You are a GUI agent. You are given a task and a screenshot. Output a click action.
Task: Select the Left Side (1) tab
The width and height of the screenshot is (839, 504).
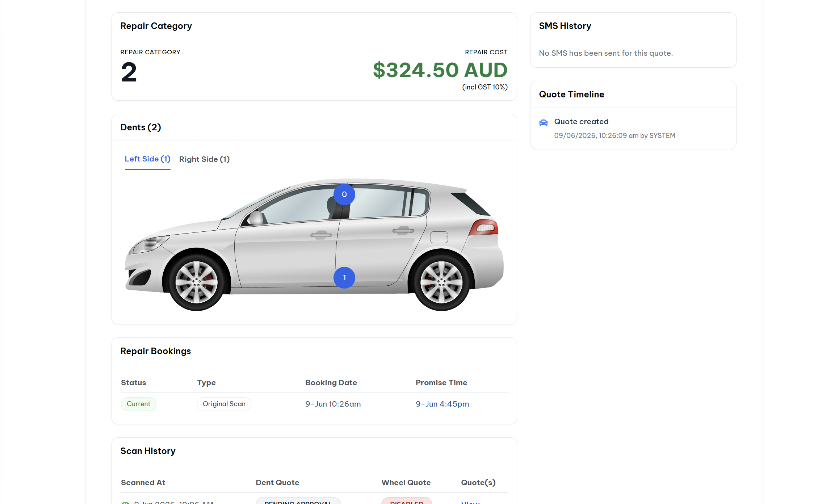(x=147, y=159)
